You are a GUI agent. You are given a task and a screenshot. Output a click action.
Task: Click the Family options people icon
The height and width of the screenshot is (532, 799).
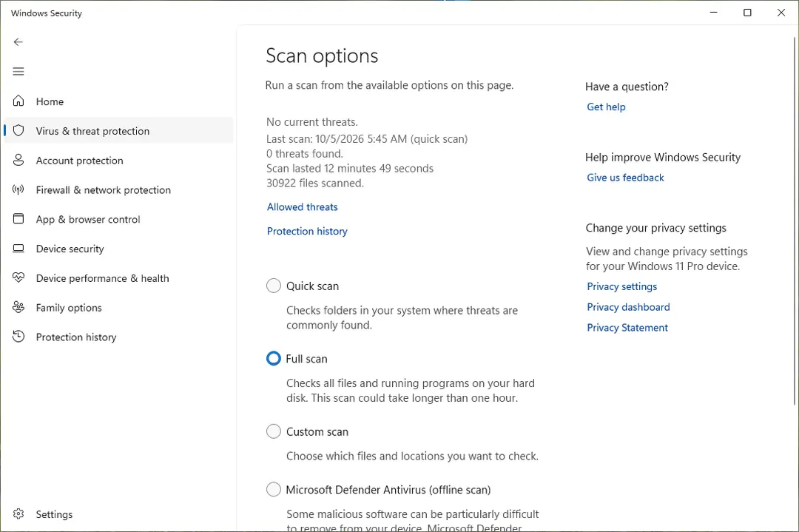pos(18,307)
